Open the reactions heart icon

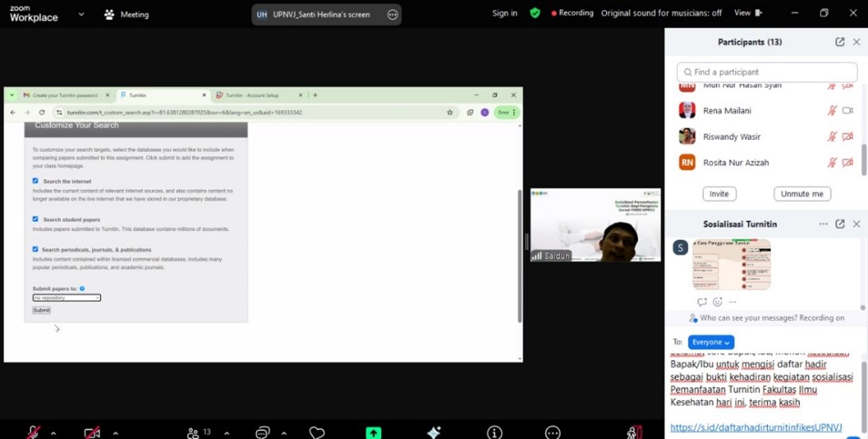tap(317, 433)
